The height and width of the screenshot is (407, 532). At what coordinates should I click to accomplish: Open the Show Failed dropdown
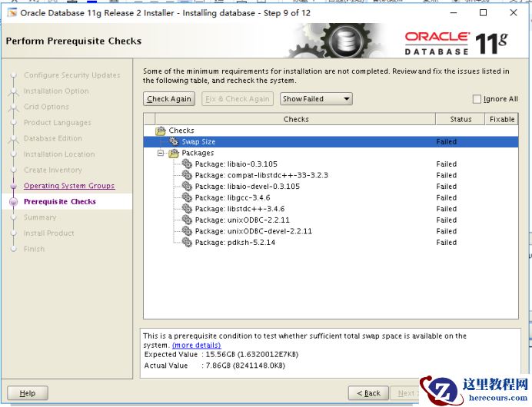point(316,99)
